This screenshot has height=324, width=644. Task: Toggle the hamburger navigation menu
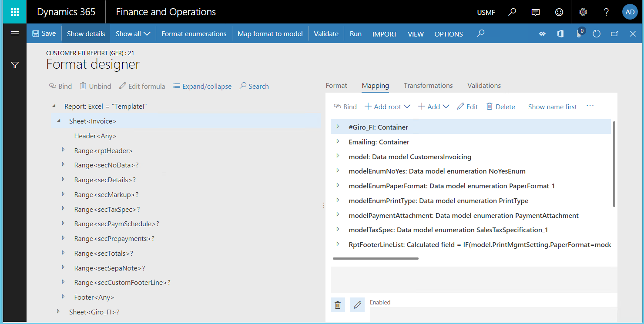[15, 33]
